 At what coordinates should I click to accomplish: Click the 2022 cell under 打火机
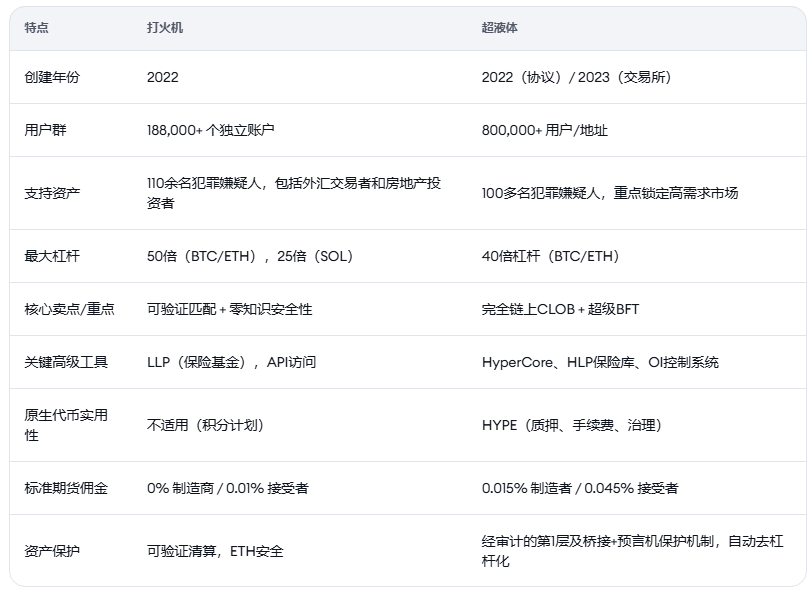[163, 77]
